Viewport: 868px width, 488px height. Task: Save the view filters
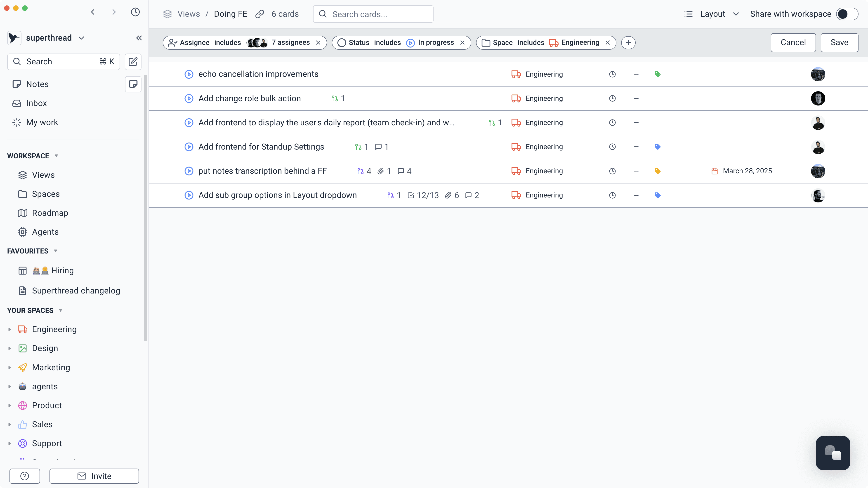(839, 43)
